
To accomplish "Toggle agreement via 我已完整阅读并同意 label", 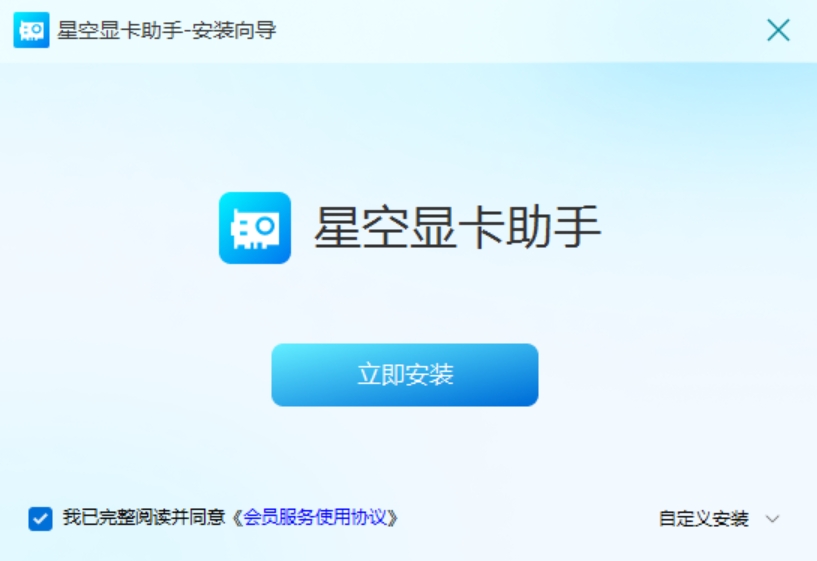I will tap(144, 518).
